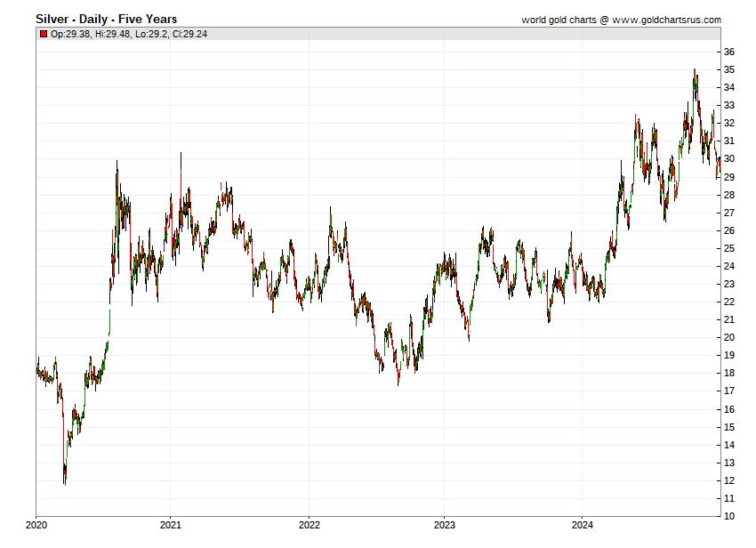Screen dimensions: 756x548
Task: Click the 35 y-axis price label
Action: 729,69
